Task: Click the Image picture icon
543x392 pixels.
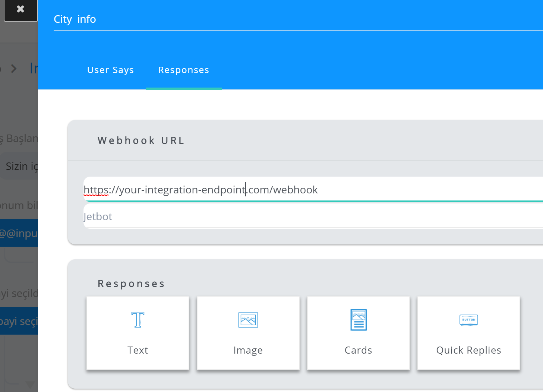Action: (248, 320)
